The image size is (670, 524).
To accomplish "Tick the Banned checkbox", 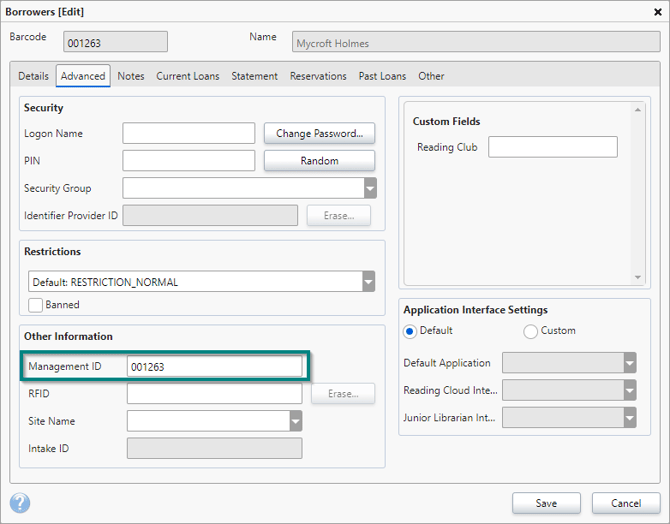I will tap(35, 305).
